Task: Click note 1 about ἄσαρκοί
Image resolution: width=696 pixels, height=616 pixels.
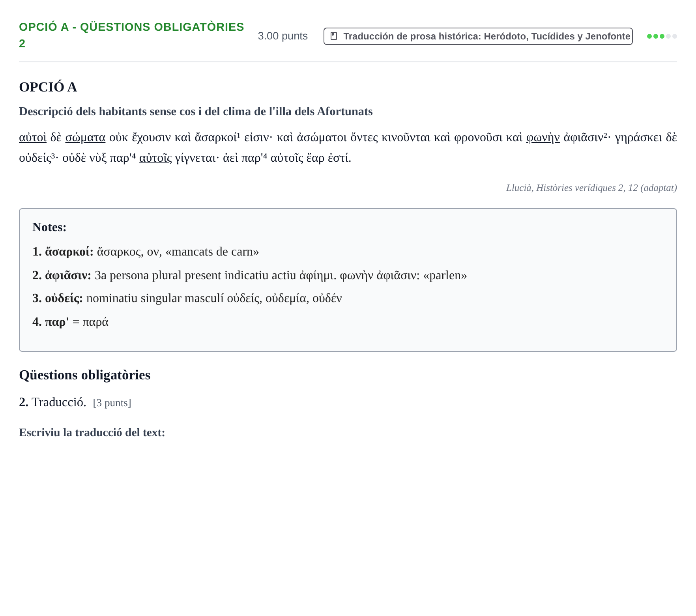Action: tap(146, 252)
